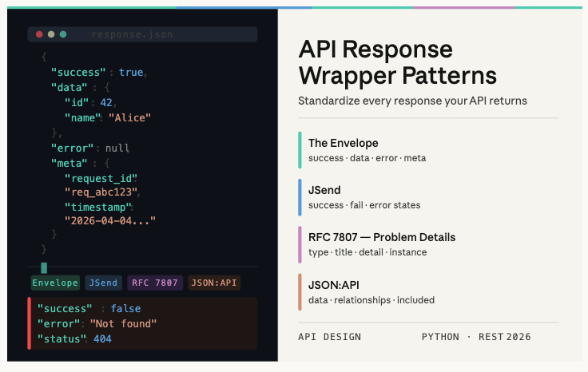Click the "req_abc123" value
Viewport: 588px width, 372px height.
[101, 192]
